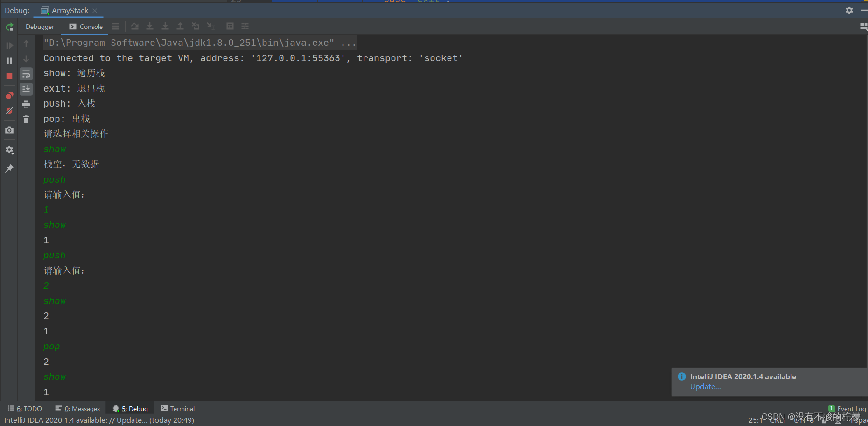Click the camera Get Thread Dump icon
Screen dimensions: 868x426
(9, 130)
